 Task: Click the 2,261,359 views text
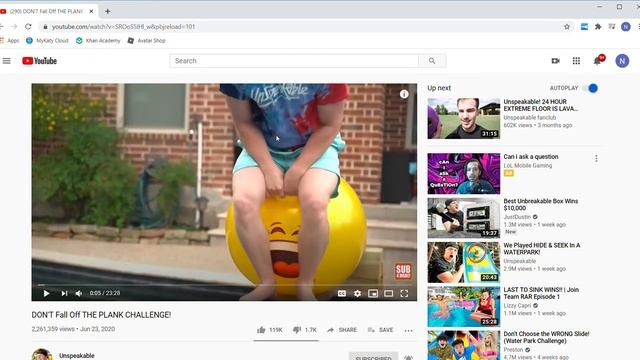pos(53,329)
